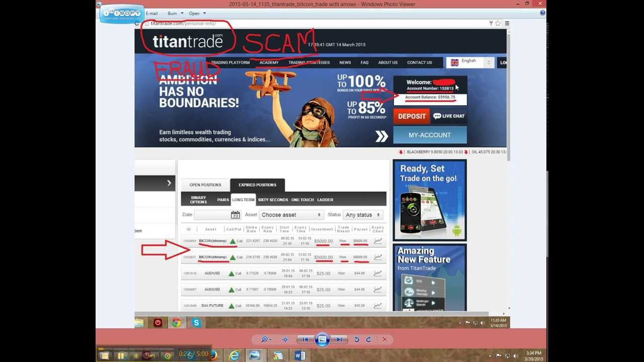Open About Us nav item
Screen dimensions: 644x362
[388, 62]
